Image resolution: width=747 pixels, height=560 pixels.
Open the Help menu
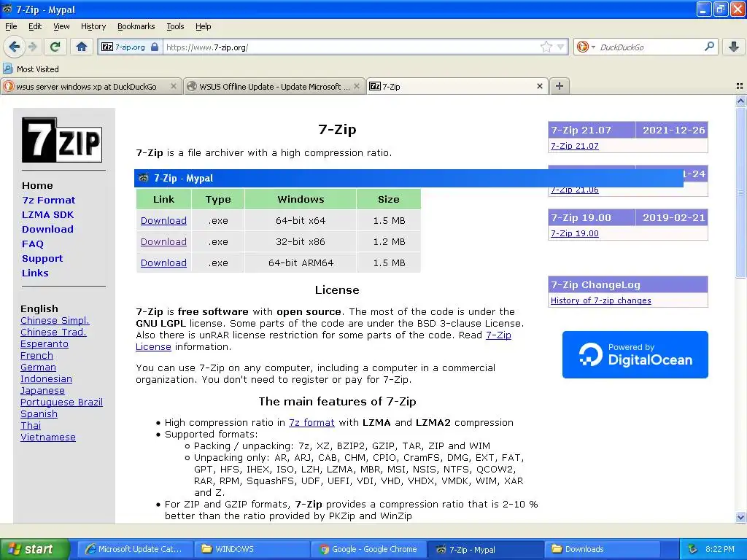(204, 26)
